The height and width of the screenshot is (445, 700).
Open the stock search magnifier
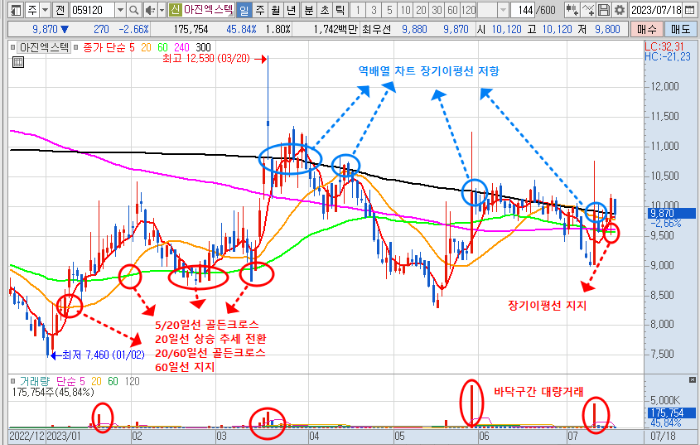point(133,10)
